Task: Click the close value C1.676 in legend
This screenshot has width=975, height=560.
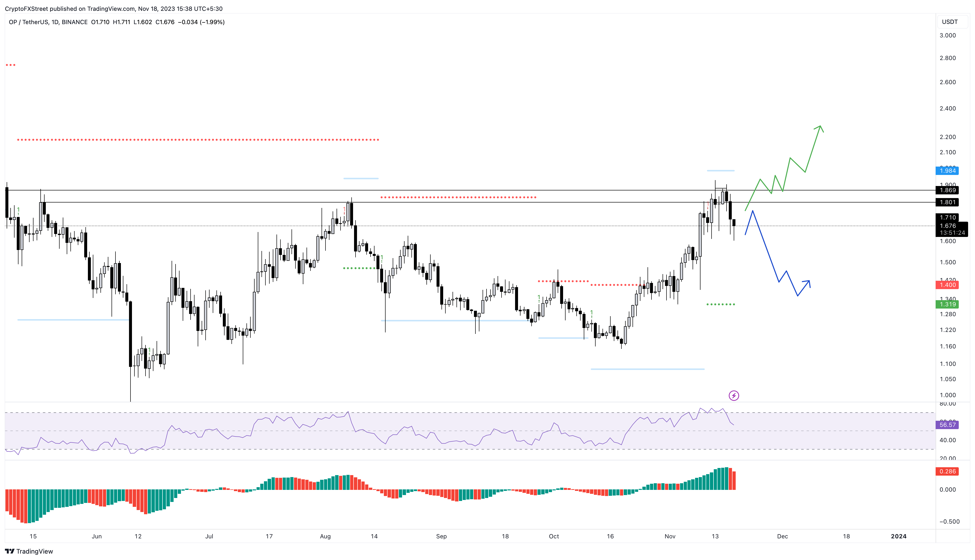Action: pos(165,22)
